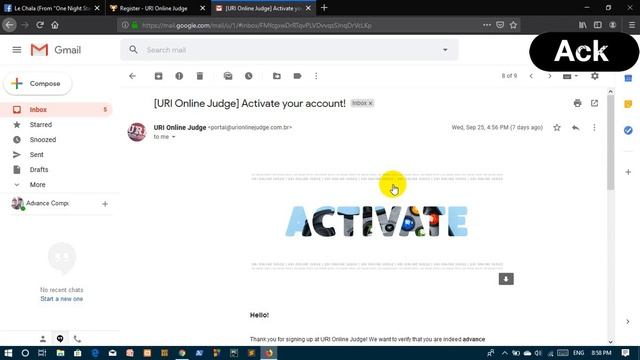The image size is (640, 360).
Task: Show details dropdown next to 'to me'
Action: pos(173,137)
